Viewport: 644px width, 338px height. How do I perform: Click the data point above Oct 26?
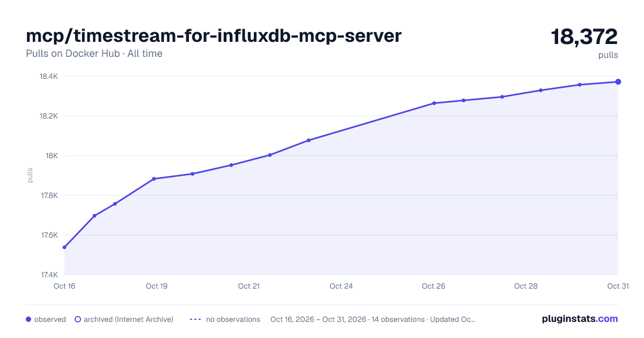coord(434,103)
